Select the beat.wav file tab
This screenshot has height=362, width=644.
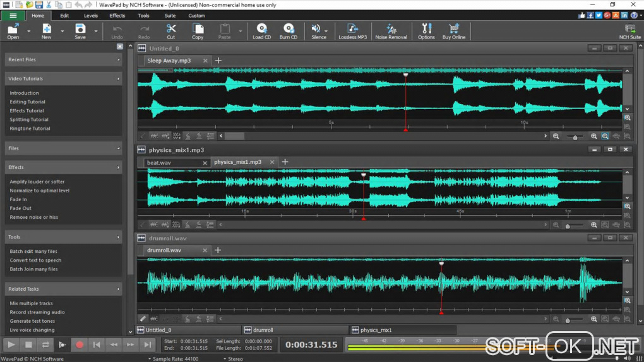point(159,163)
